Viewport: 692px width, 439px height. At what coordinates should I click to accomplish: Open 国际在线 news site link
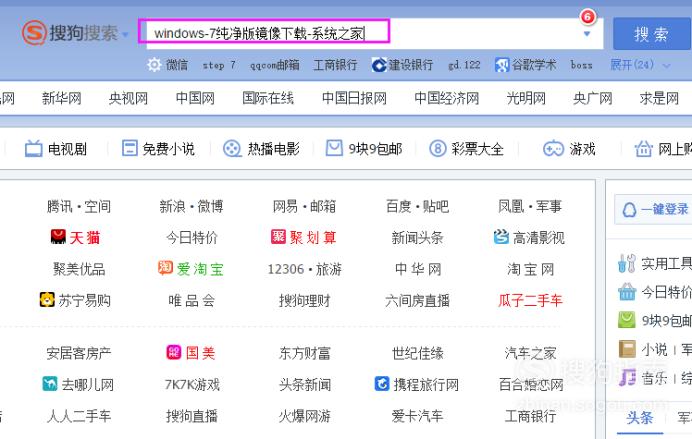click(x=268, y=98)
